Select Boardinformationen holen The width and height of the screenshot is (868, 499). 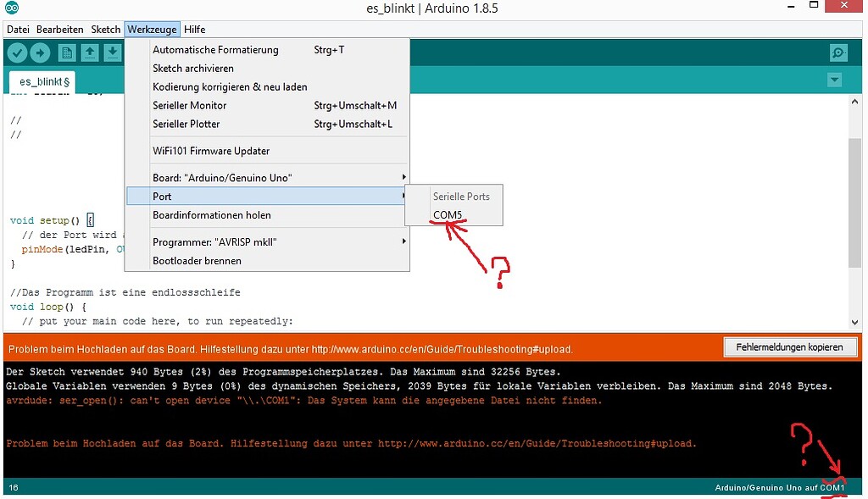[268, 215]
